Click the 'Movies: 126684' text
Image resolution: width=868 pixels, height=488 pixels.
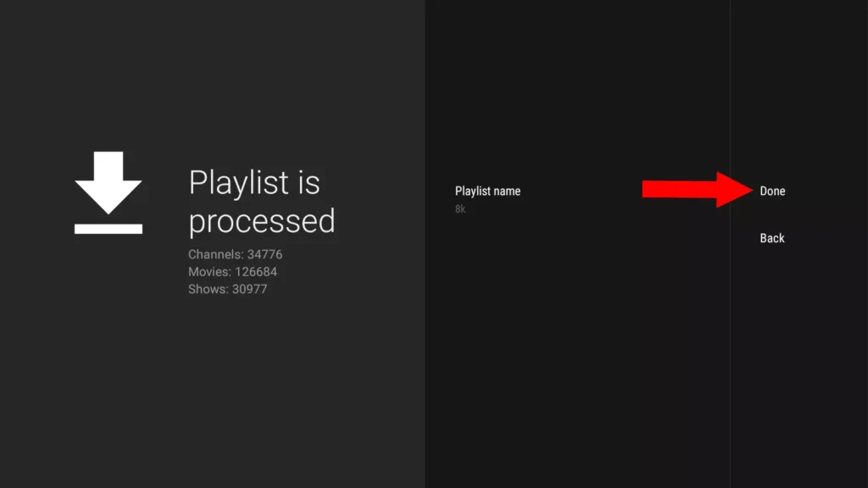[x=232, y=272]
